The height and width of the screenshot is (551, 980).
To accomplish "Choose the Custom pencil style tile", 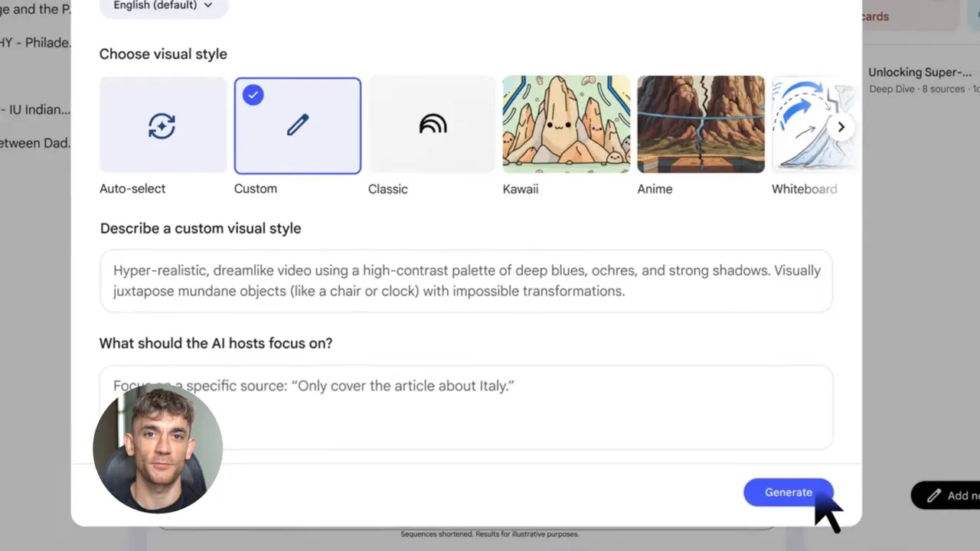I will 298,126.
